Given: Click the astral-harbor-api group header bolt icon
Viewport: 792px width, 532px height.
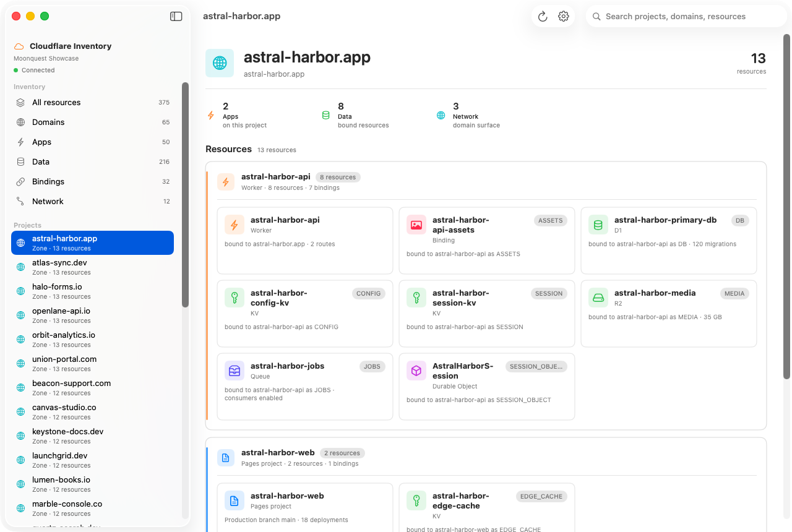Looking at the screenshot, I should point(226,182).
